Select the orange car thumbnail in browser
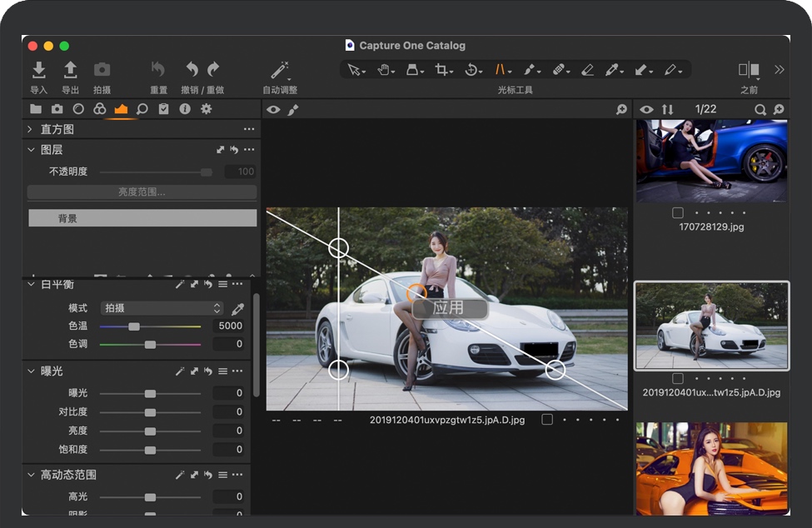 pos(711,468)
